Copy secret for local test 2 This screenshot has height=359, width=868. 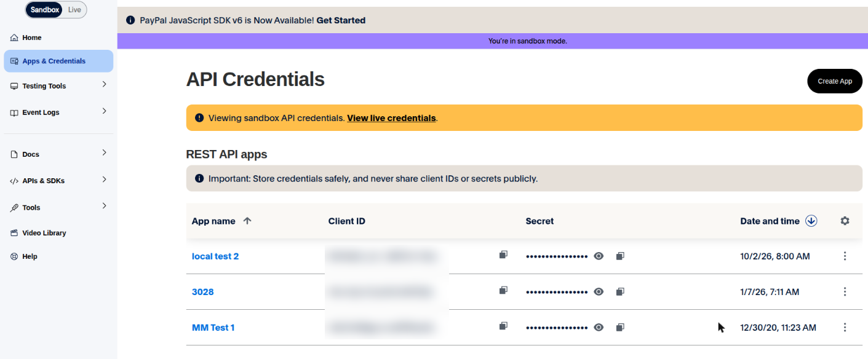[x=620, y=256]
